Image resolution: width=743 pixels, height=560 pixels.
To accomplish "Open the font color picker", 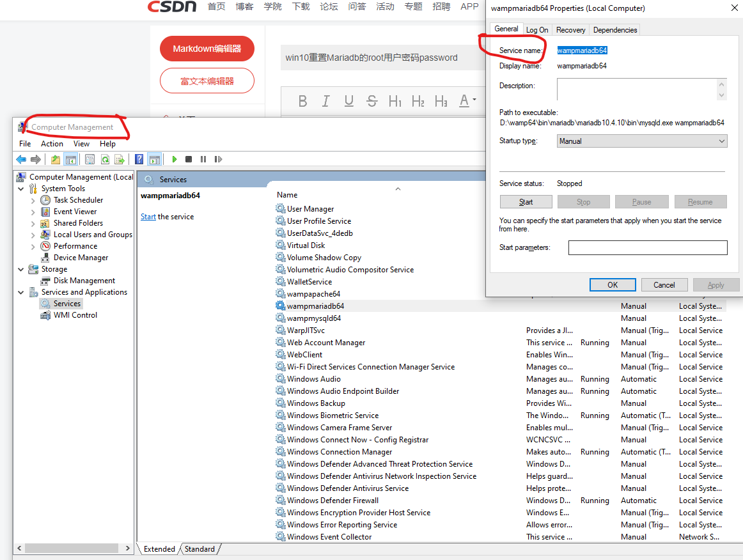I will pyautogui.click(x=464, y=101).
